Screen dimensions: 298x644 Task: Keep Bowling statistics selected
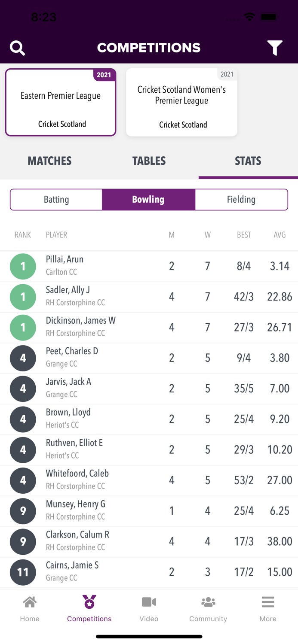[148, 199]
